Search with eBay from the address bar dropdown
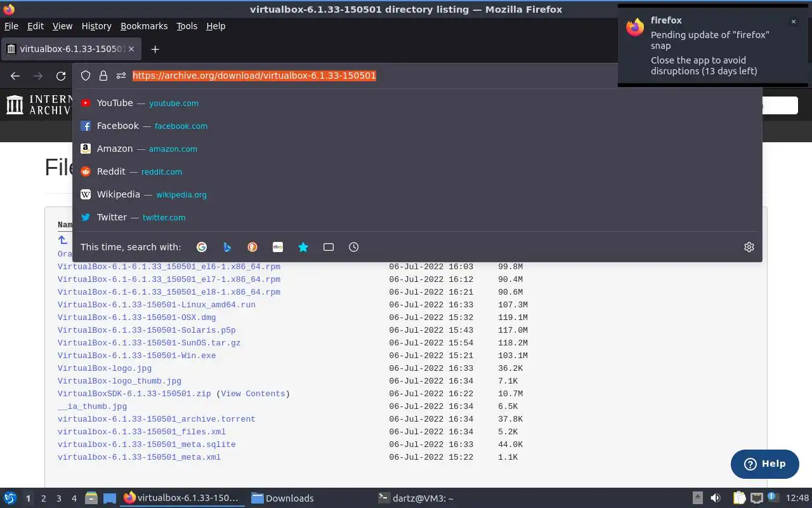 [x=278, y=247]
